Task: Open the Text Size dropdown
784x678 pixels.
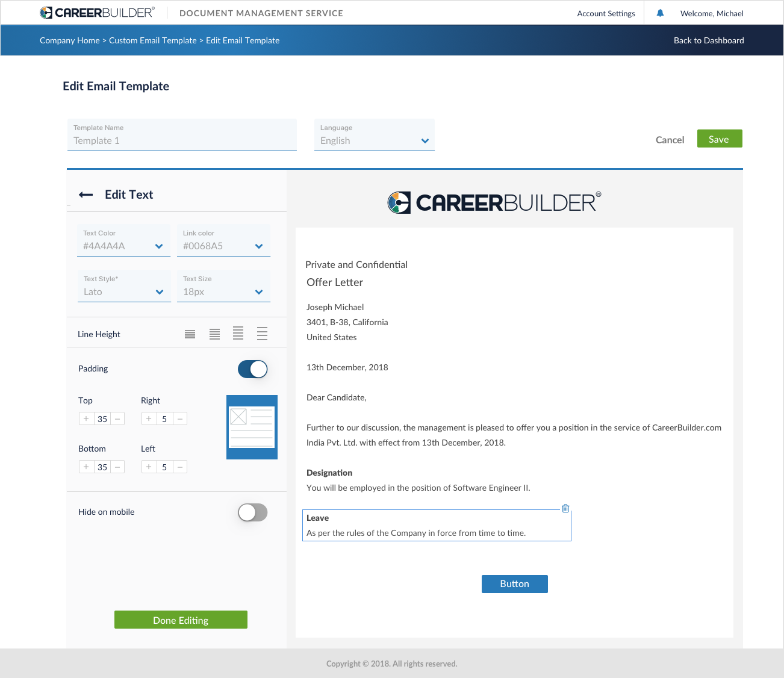Action: (x=224, y=286)
